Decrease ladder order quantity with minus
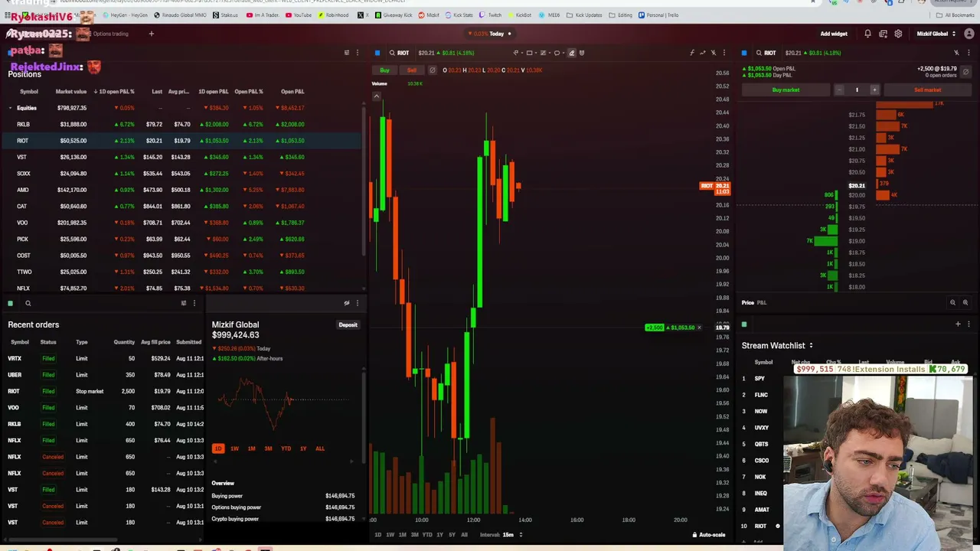Image resolution: width=980 pixels, height=551 pixels. [839, 90]
